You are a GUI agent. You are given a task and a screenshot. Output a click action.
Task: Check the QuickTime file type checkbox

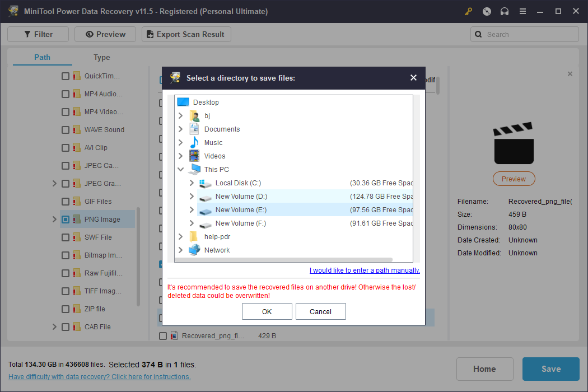tap(66, 76)
